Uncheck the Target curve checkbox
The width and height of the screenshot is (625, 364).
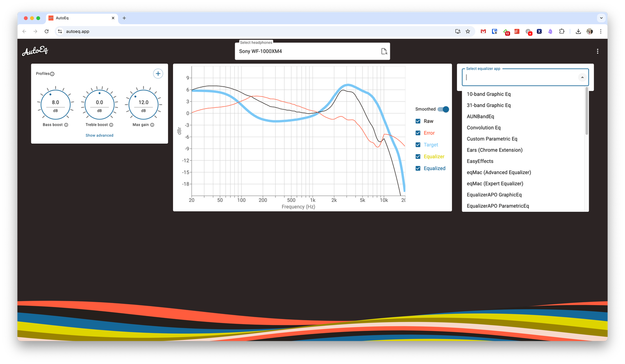coord(418,145)
